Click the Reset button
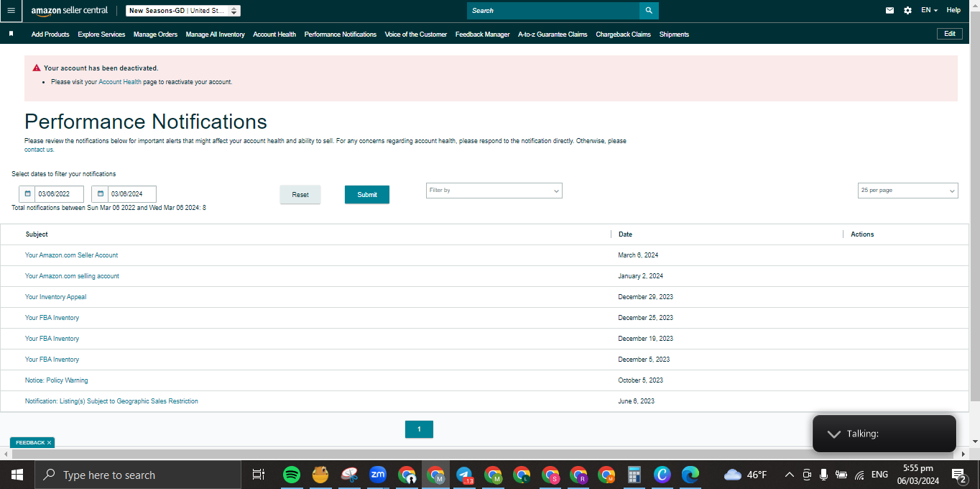Screen dimensions: 980x489 pyautogui.click(x=300, y=194)
